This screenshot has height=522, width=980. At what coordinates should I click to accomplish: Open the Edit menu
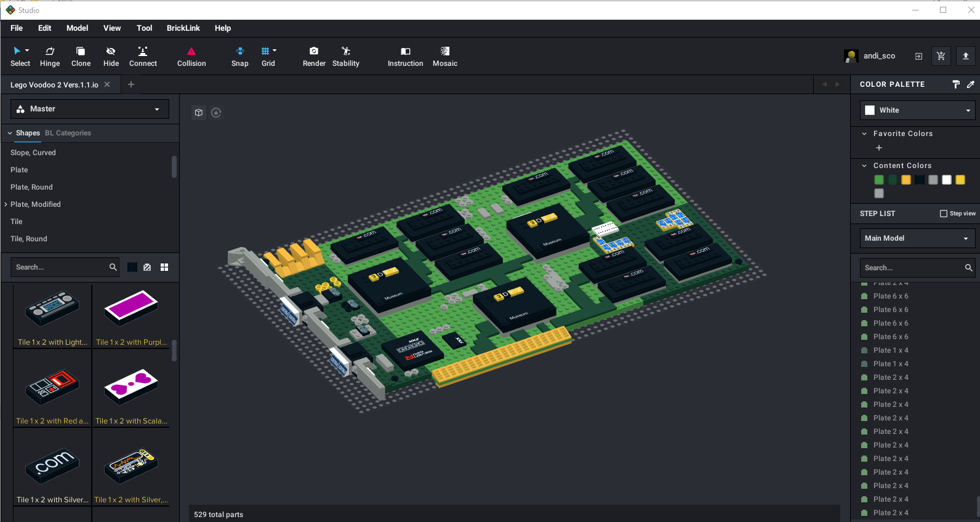44,28
